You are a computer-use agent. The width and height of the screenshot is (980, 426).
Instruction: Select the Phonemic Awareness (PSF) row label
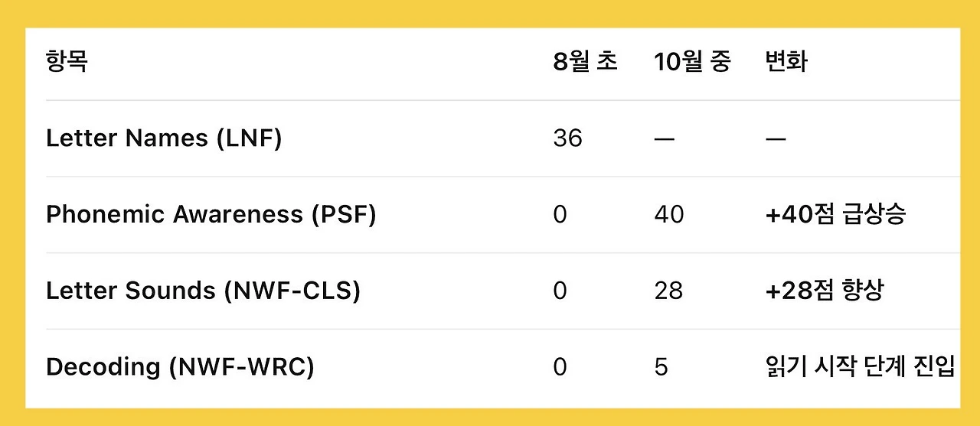211,215
